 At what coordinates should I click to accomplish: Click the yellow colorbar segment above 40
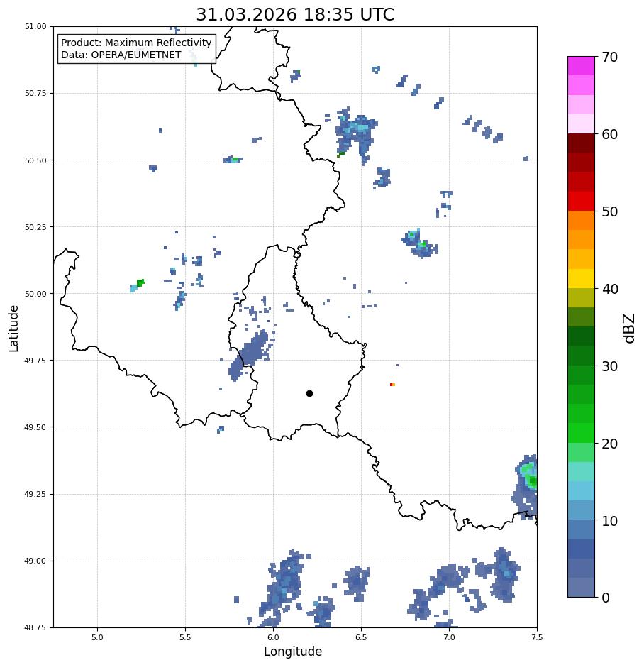[x=582, y=279]
